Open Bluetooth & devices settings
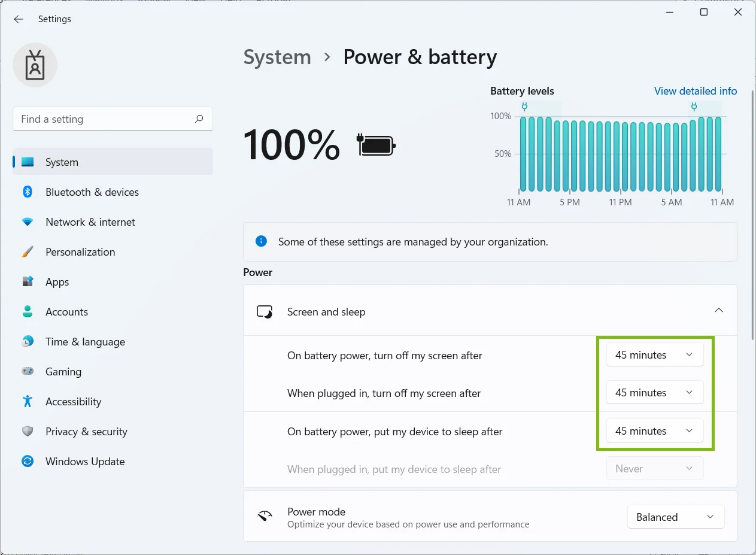Viewport: 756px width, 555px height. pos(113,192)
